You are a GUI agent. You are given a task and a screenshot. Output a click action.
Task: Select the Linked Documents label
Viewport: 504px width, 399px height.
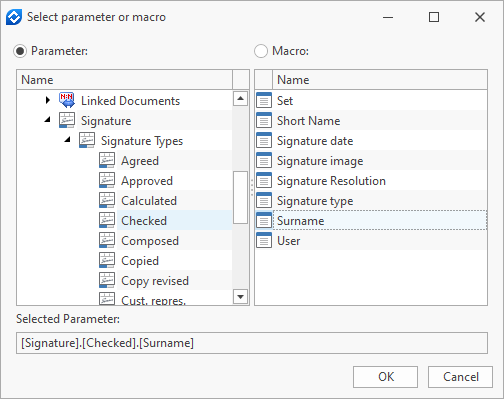130,101
